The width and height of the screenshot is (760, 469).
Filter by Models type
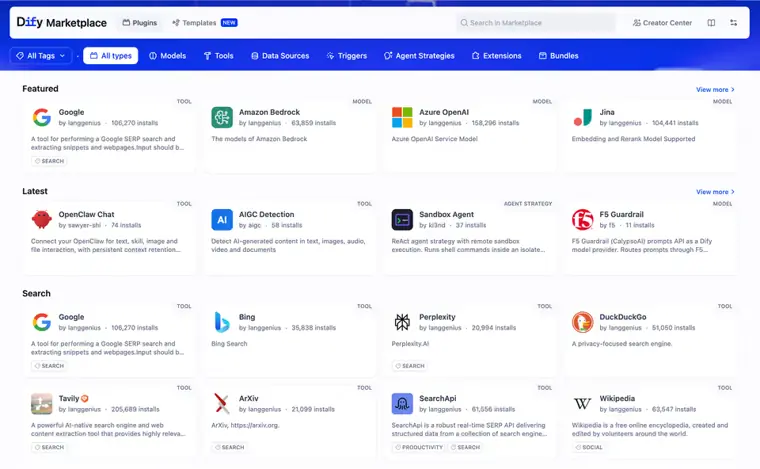click(x=167, y=56)
